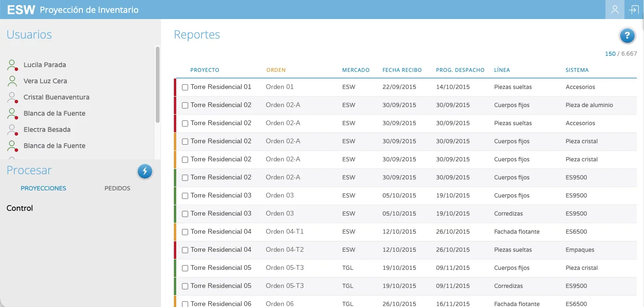Image resolution: width=644 pixels, height=307 pixels.
Task: Click the 14/10/2015 despacho date cell
Action: [x=453, y=87]
